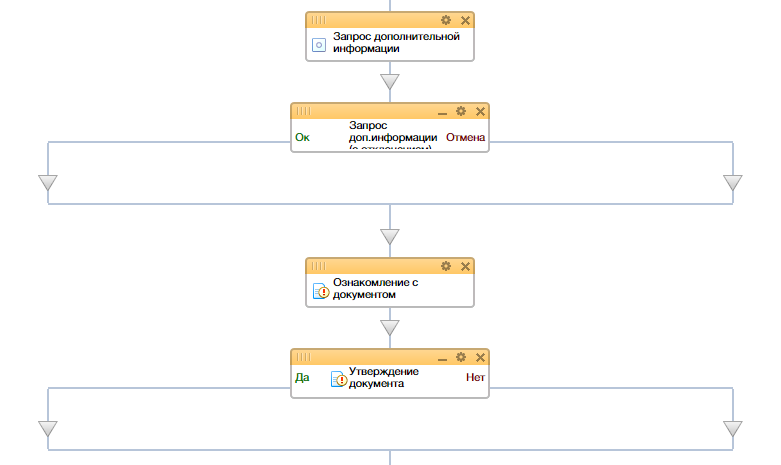The width and height of the screenshot is (781, 465).
Task: Click drag handle of Ознакомление с документом block
Action: [318, 266]
